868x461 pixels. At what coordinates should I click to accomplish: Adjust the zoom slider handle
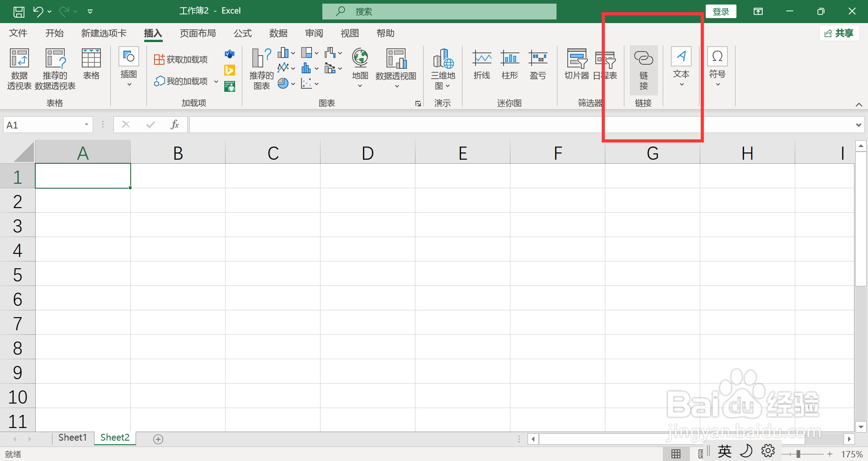[798, 454]
